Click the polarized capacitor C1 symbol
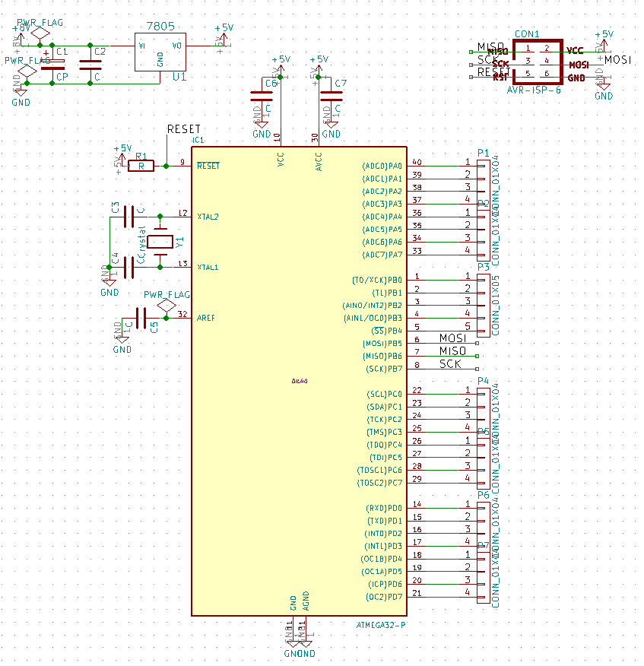The height and width of the screenshot is (666, 644). click(x=52, y=65)
